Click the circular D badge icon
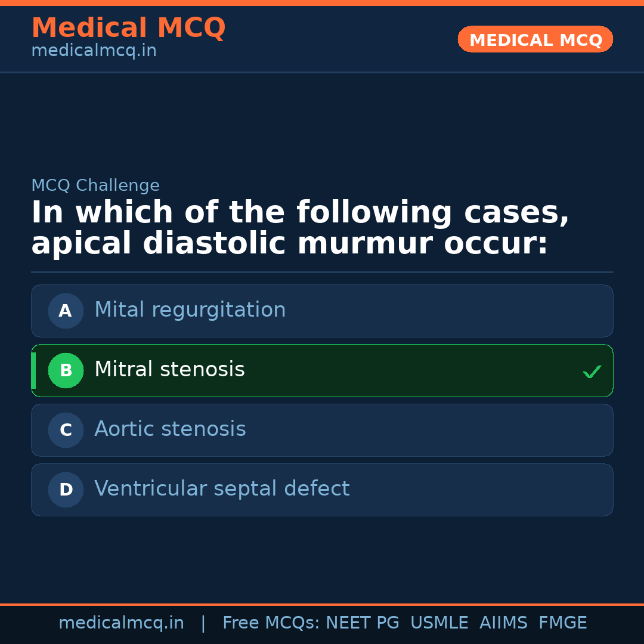 pyautogui.click(x=66, y=490)
